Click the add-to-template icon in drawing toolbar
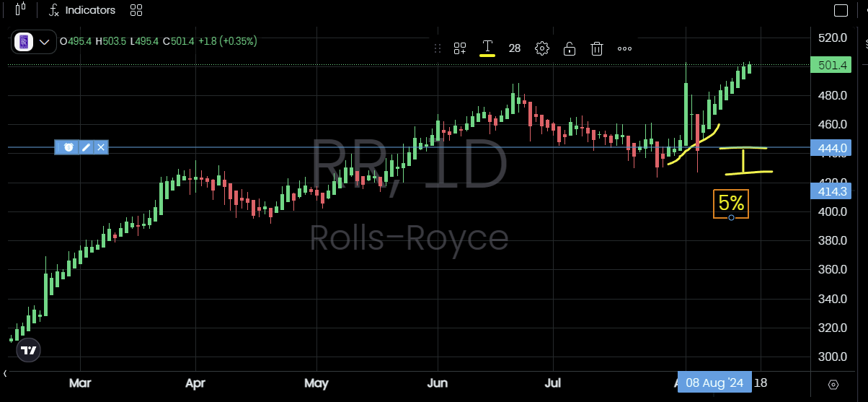This screenshot has height=402, width=868. pos(460,48)
